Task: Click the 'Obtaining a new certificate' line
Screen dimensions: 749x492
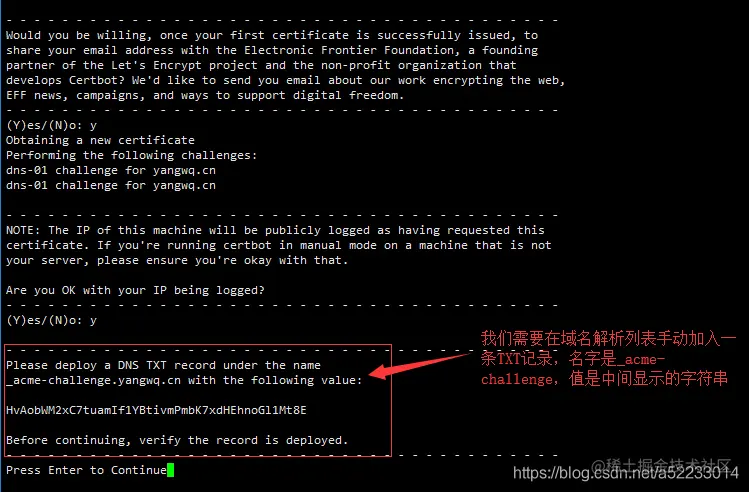Action: pyautogui.click(x=100, y=140)
